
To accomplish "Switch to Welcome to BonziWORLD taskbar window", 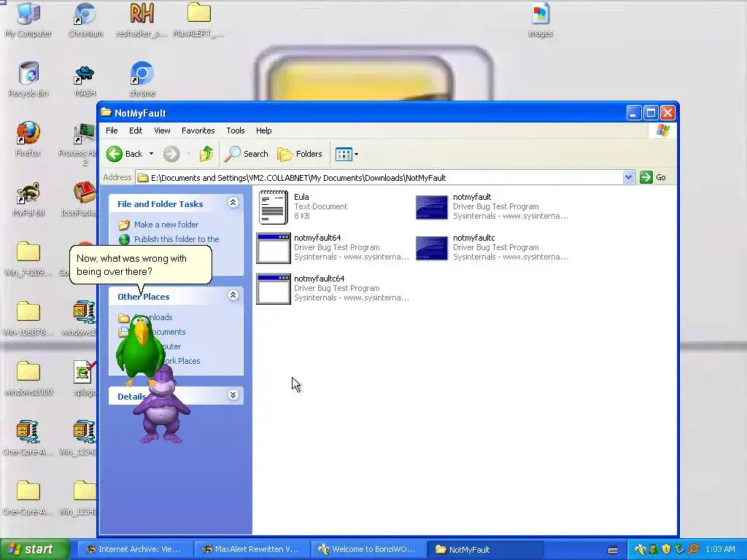I will [x=368, y=549].
